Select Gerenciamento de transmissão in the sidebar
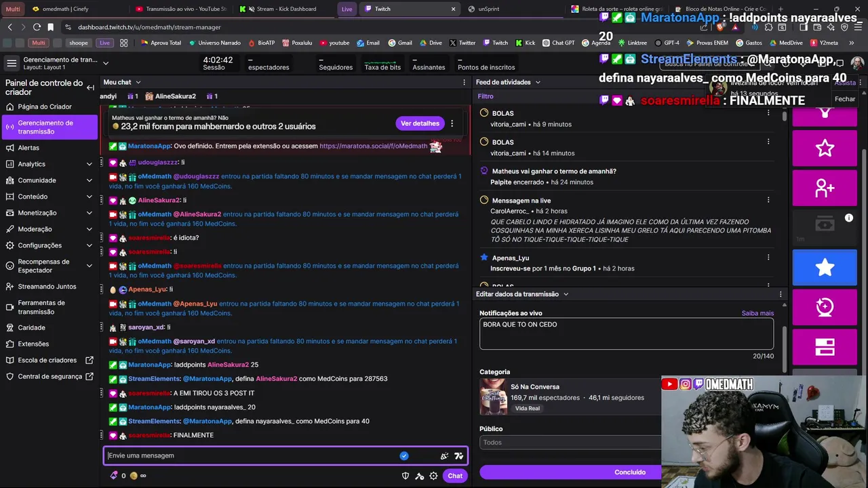Image resolution: width=868 pixels, height=488 pixels. coord(50,127)
